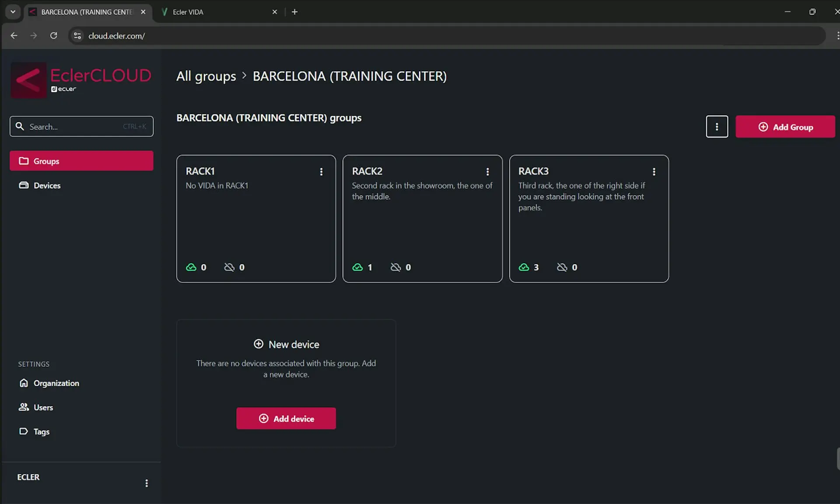The image size is (840, 504).
Task: Open the group options kebab beside Add Group
Action: 717,127
